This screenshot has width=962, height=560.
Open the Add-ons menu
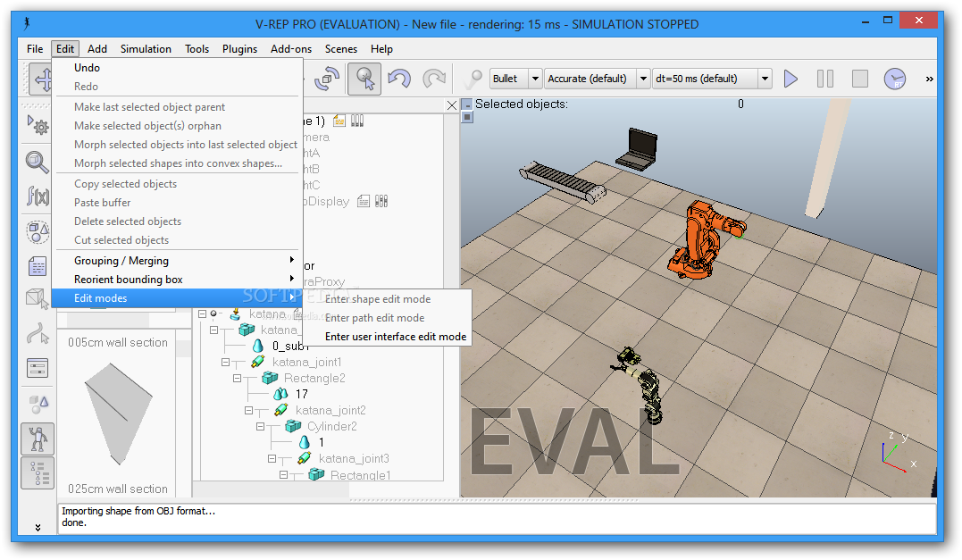[x=291, y=49]
